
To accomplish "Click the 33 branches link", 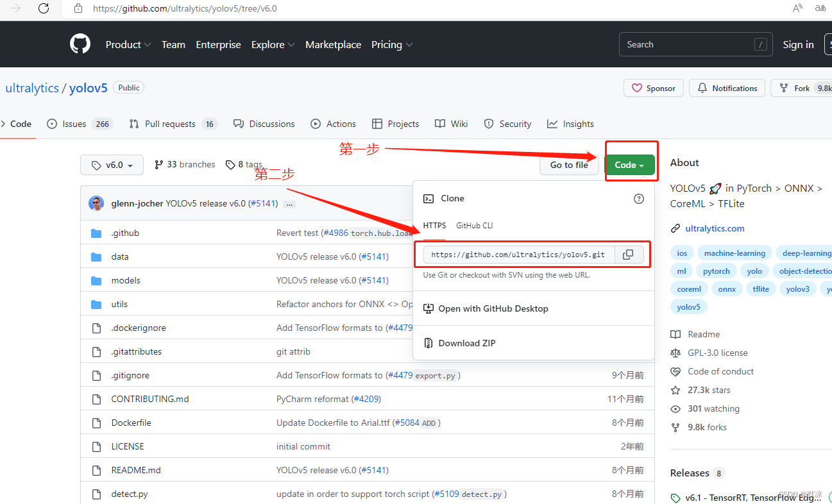I will (x=185, y=165).
